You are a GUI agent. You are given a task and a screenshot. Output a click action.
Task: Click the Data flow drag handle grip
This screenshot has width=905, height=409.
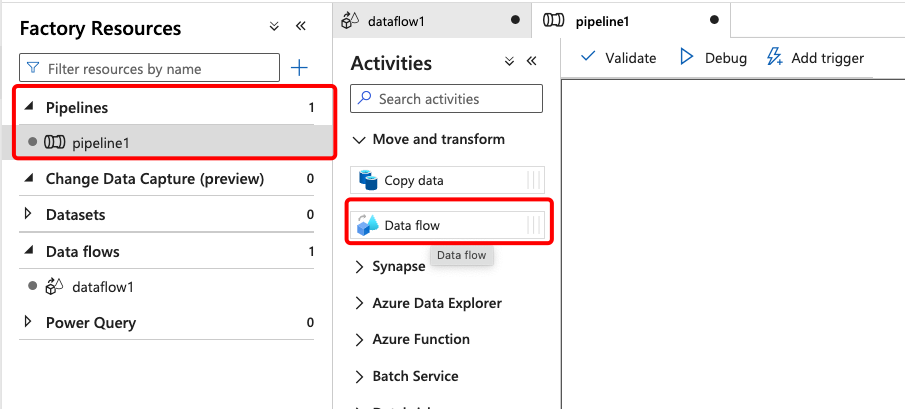(x=534, y=225)
